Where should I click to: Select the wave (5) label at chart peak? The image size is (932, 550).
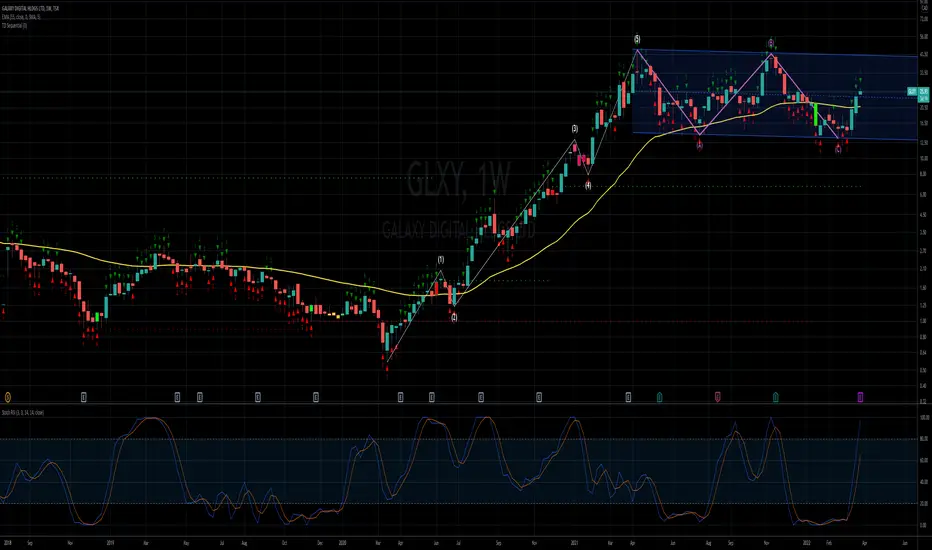pyautogui.click(x=637, y=39)
